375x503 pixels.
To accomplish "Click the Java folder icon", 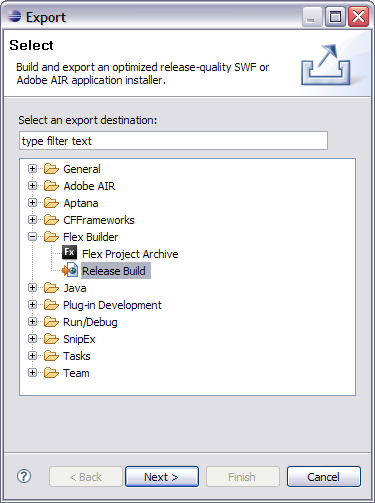I will point(51,288).
